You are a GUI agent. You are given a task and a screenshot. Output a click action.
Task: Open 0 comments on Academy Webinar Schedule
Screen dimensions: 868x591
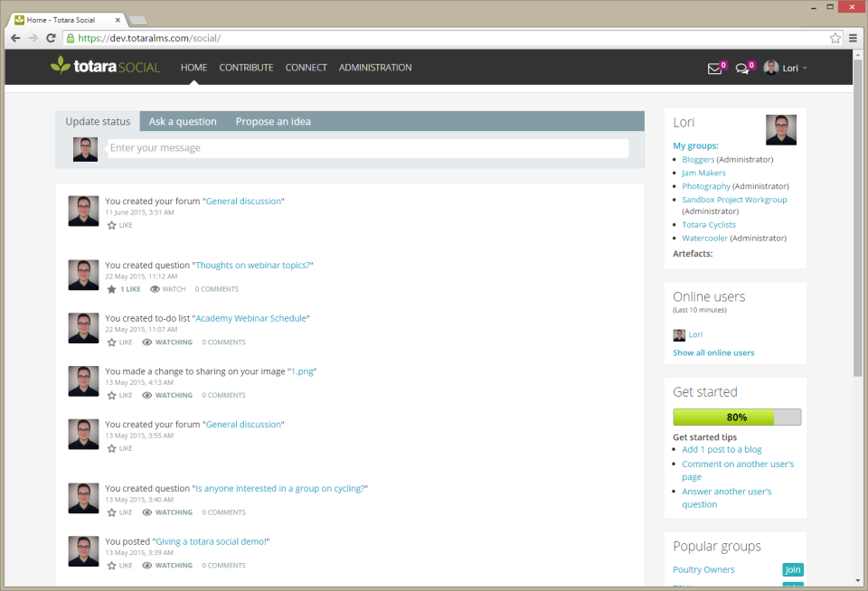click(223, 342)
